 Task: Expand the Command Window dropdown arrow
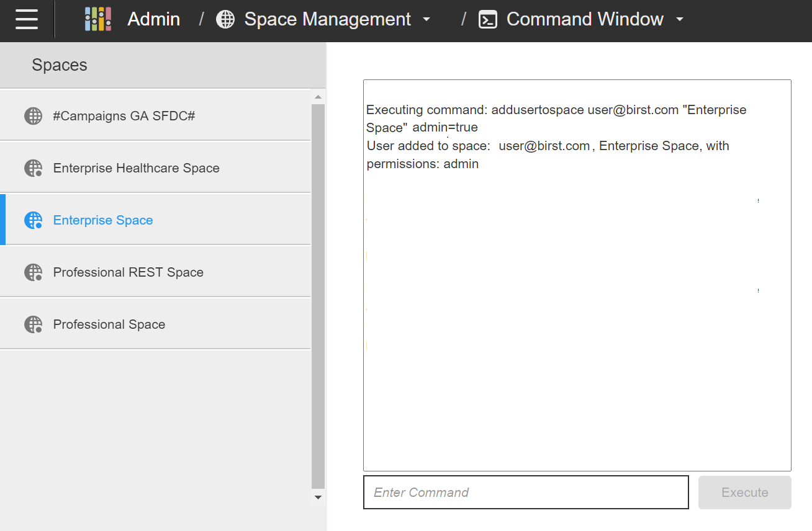coord(680,19)
